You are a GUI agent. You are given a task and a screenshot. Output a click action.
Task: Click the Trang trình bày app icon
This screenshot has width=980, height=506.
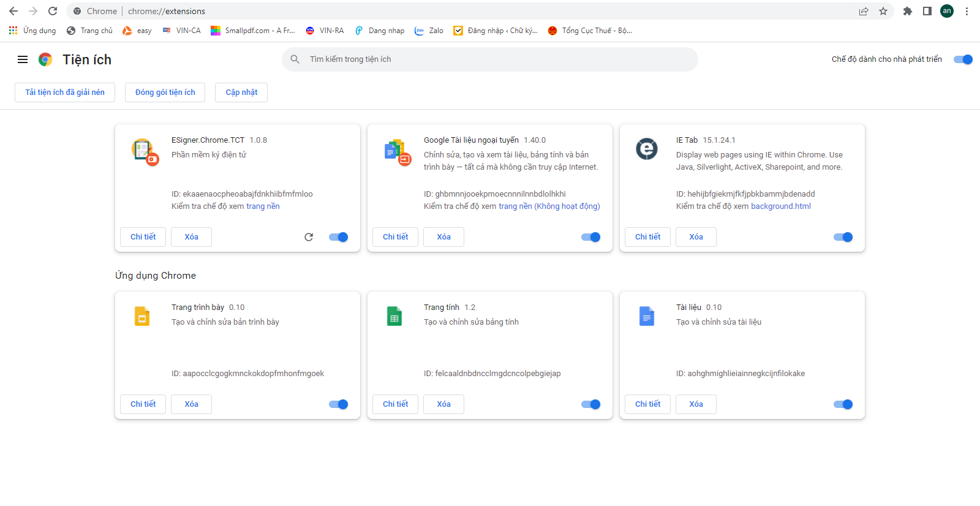point(142,316)
